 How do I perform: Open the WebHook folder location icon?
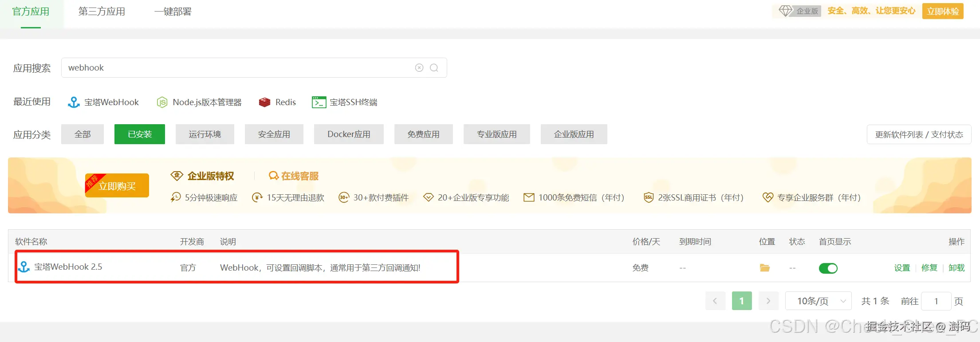coord(765,268)
